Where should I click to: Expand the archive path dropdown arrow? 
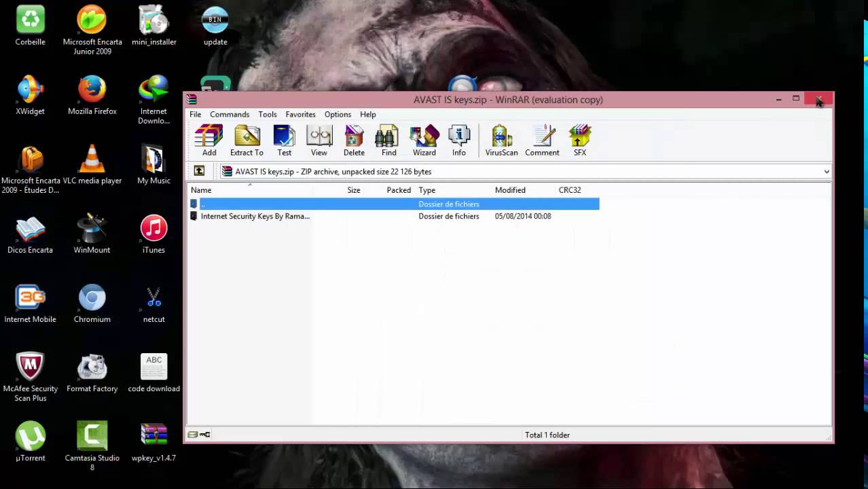(827, 172)
